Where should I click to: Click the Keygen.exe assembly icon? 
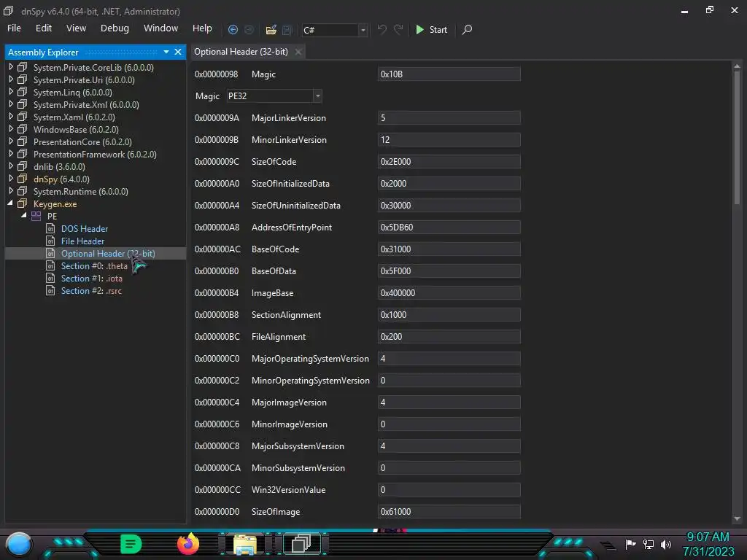click(22, 204)
